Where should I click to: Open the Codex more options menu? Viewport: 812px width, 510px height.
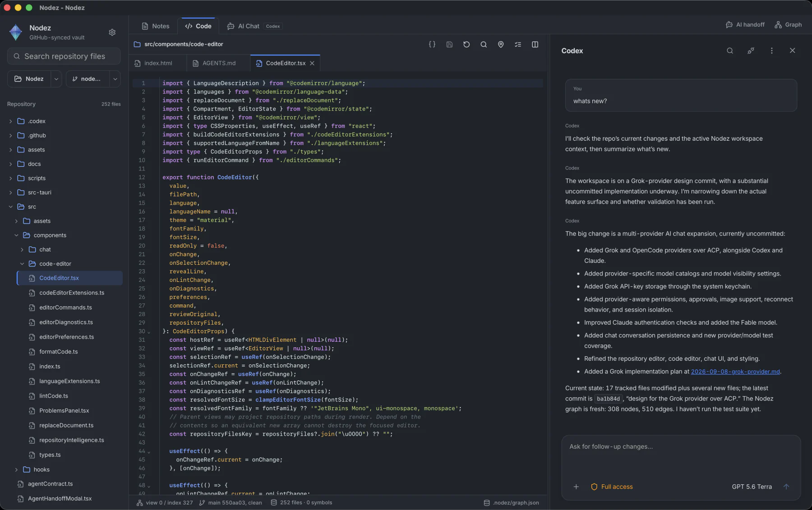(772, 51)
